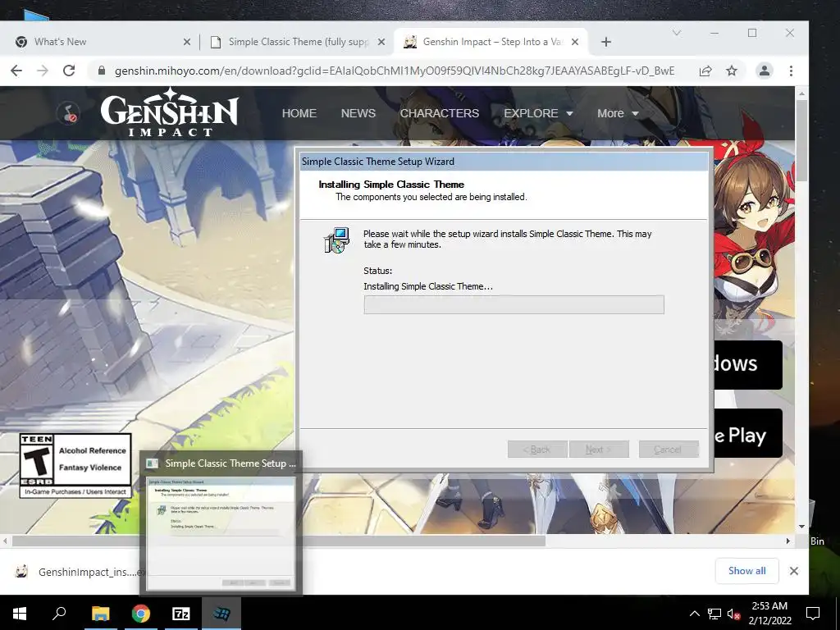
Task: Open taskbar search
Action: 59,614
